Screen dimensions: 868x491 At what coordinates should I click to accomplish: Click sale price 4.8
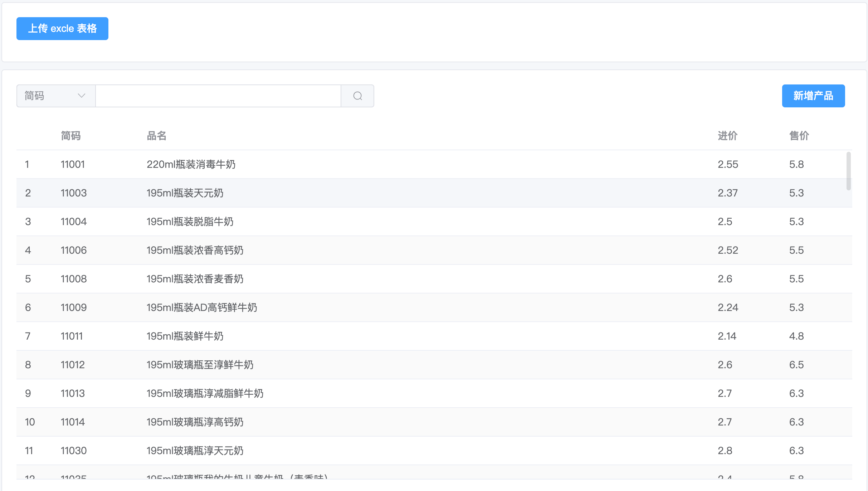(x=796, y=336)
